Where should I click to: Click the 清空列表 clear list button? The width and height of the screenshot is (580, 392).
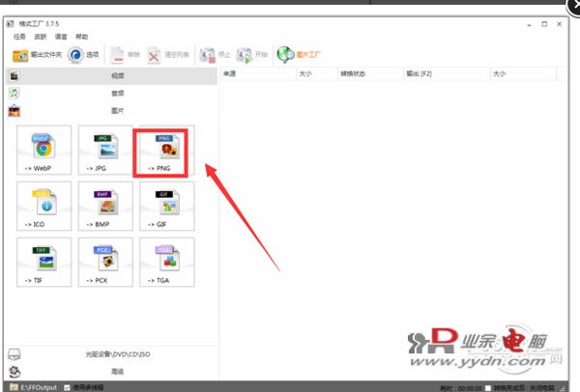pyautogui.click(x=168, y=55)
